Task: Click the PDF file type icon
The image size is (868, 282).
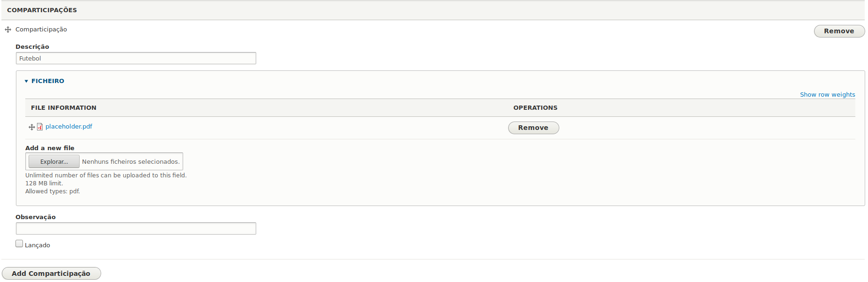Action: [40, 127]
